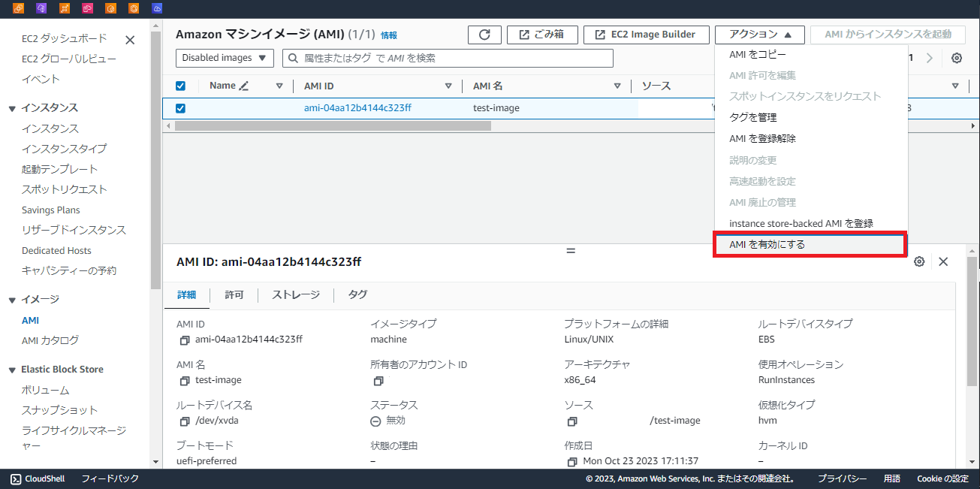
Task: Collapse the Elastic Block Store section
Action: click(x=12, y=370)
